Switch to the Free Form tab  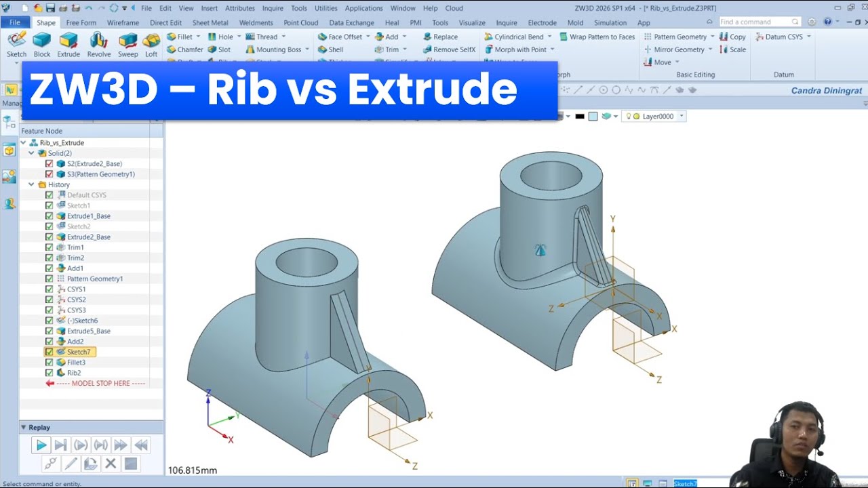coord(81,22)
